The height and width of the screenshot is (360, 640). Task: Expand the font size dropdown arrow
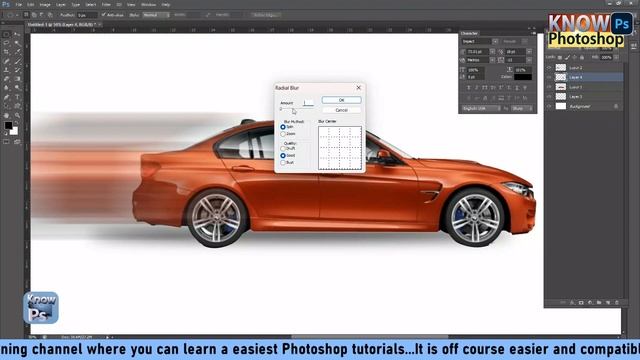(492, 52)
